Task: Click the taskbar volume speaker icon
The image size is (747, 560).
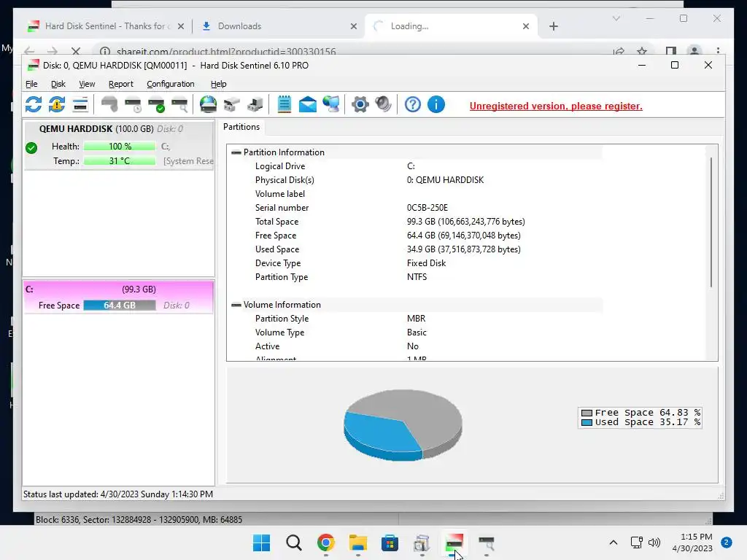Action: point(654,542)
